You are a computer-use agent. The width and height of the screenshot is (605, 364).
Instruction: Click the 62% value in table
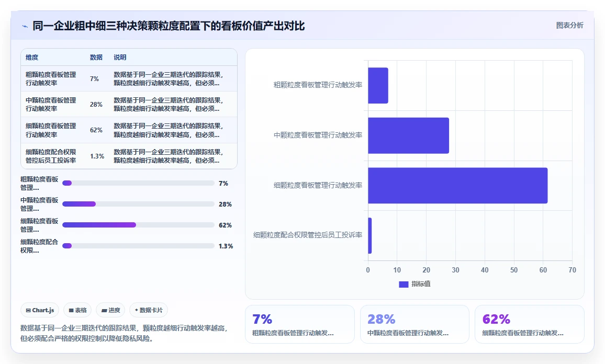96,130
